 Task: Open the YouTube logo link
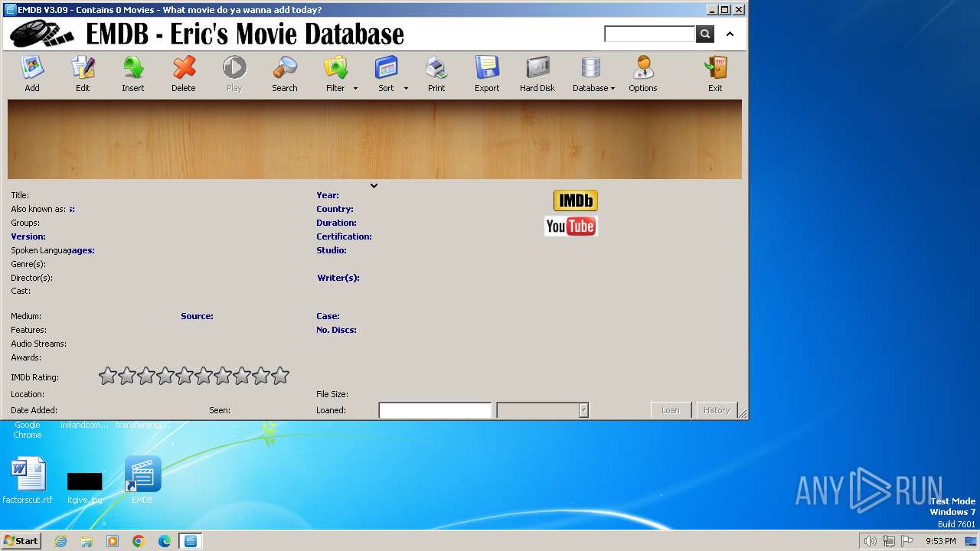pos(571,226)
